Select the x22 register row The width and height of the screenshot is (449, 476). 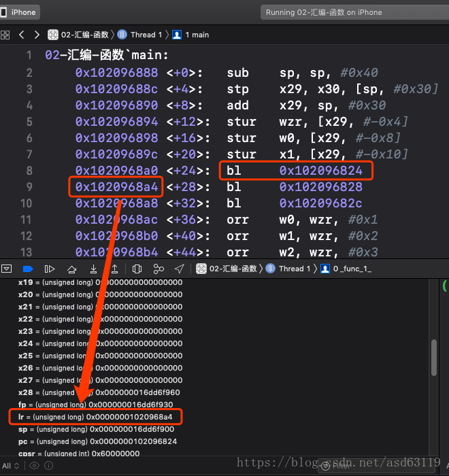pyautogui.click(x=100, y=319)
